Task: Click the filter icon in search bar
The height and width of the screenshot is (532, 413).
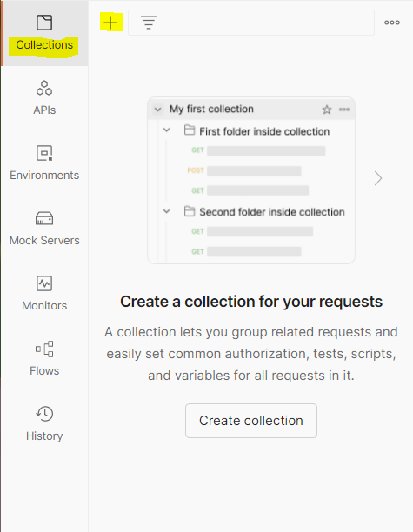Action: [x=149, y=23]
